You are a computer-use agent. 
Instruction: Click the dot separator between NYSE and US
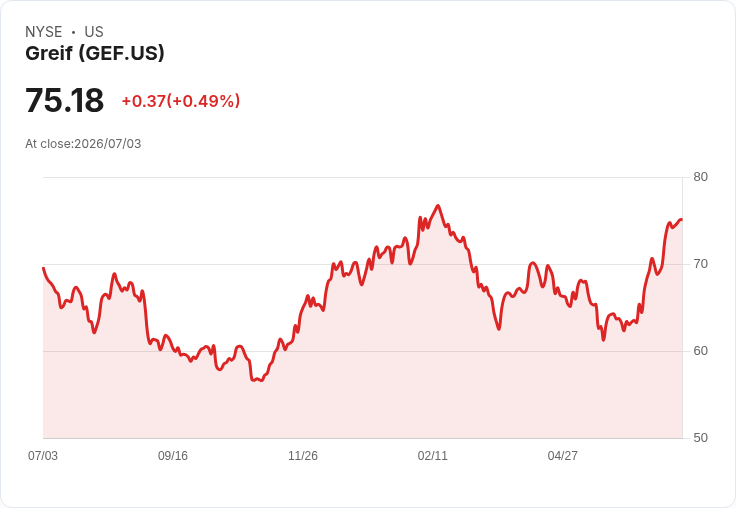coord(73,32)
